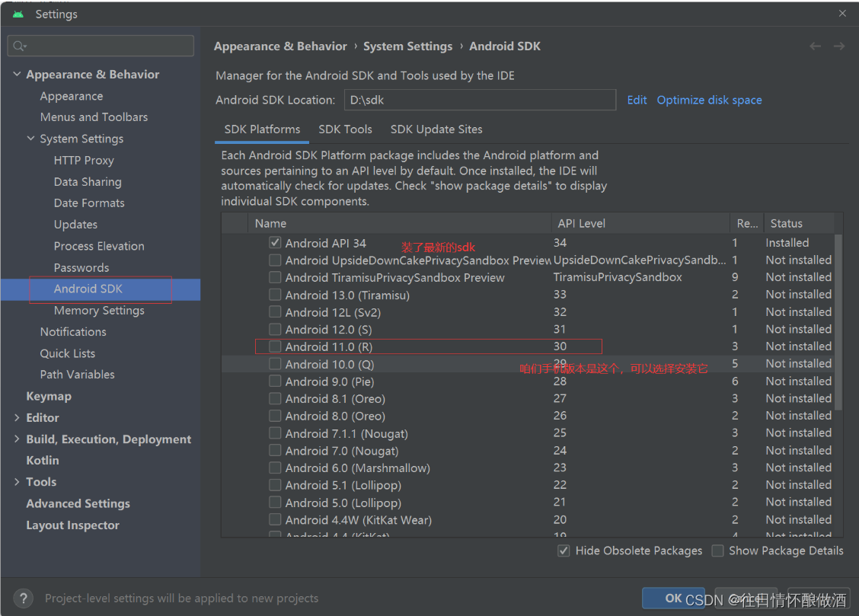Toggle Hide Obsolete Packages checkbox
This screenshot has width=859, height=616.
click(x=564, y=551)
